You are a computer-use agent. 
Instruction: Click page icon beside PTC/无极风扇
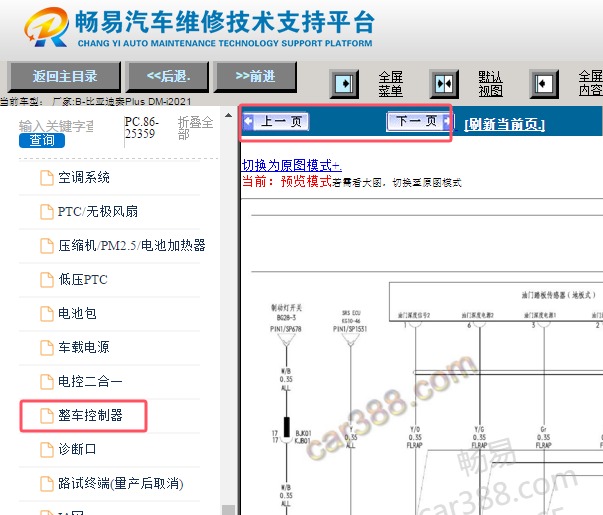pos(47,212)
